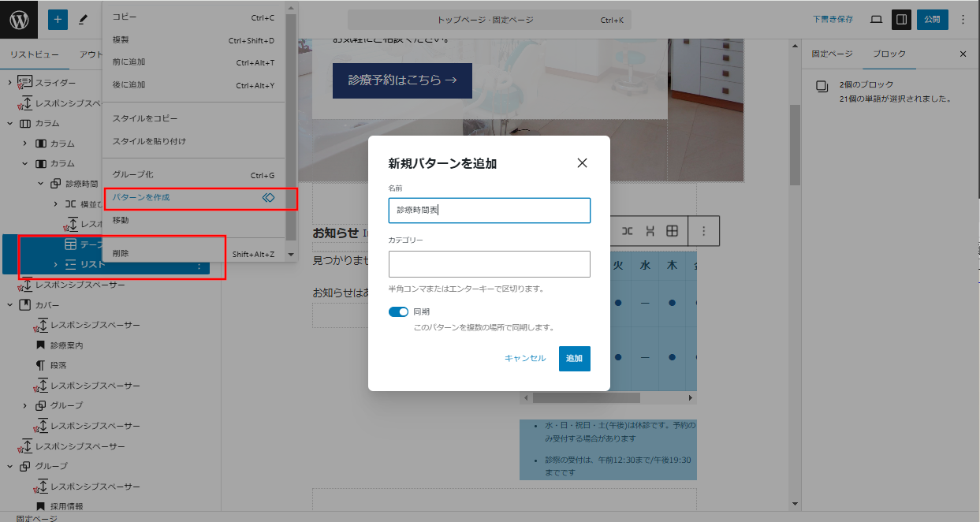
Task: Close the 新規パターンを追加 dialog with X
Action: click(582, 163)
